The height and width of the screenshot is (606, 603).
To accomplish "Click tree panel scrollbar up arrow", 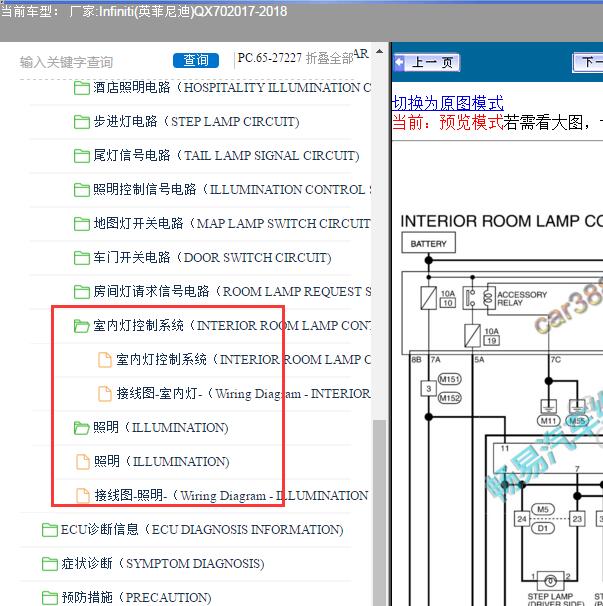I will (380, 51).
